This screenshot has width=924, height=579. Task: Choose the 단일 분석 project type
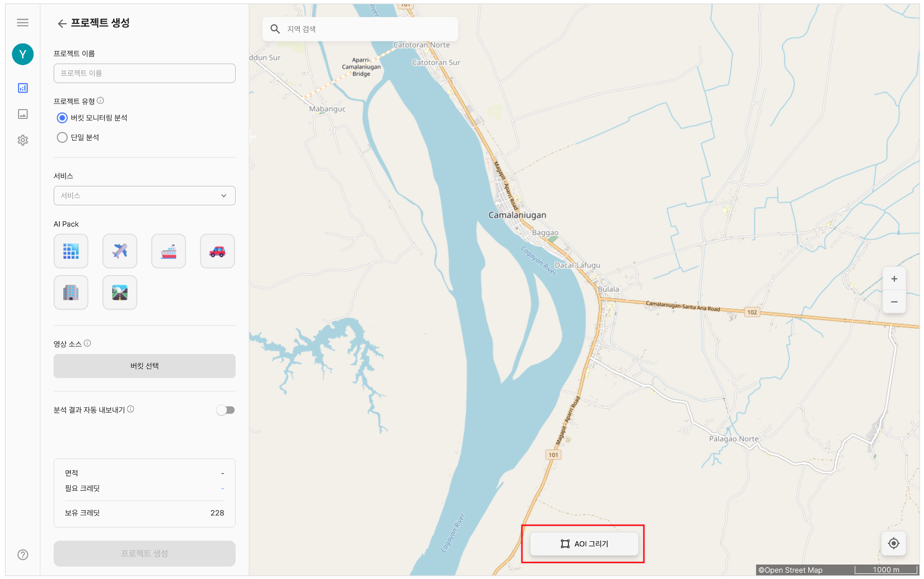[x=63, y=138]
